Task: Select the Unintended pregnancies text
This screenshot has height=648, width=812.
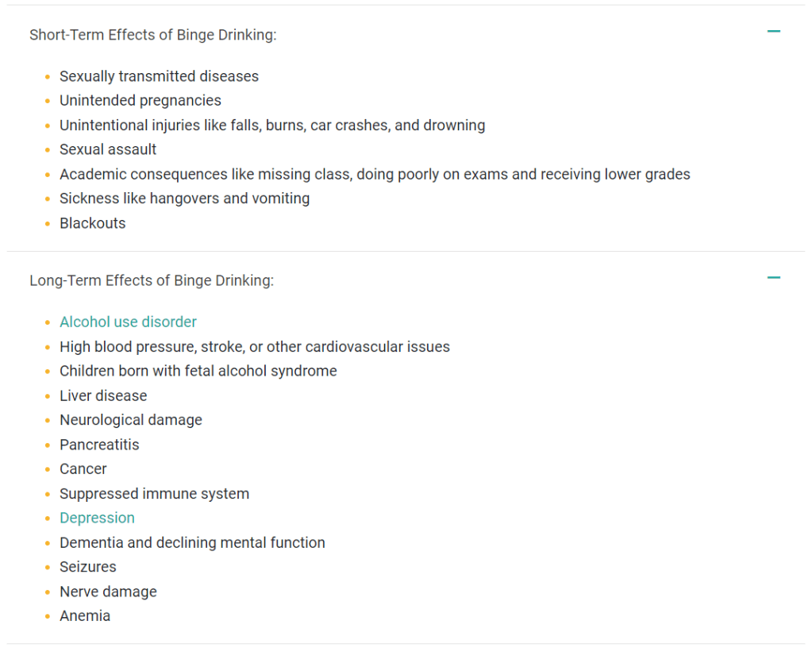Action: click(140, 101)
